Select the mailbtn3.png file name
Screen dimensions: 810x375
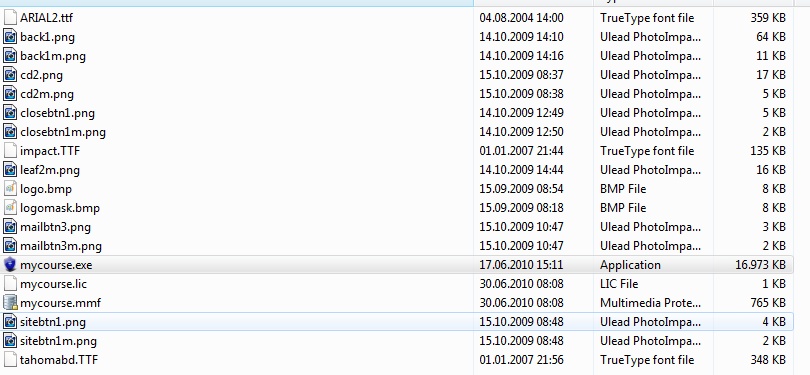[x=55, y=227]
